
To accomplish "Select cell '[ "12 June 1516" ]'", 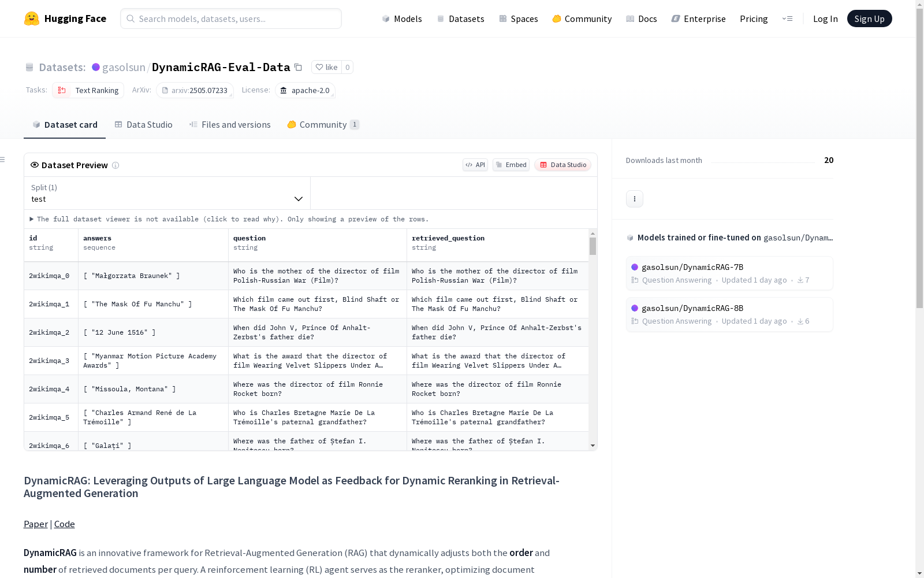I will (153, 332).
